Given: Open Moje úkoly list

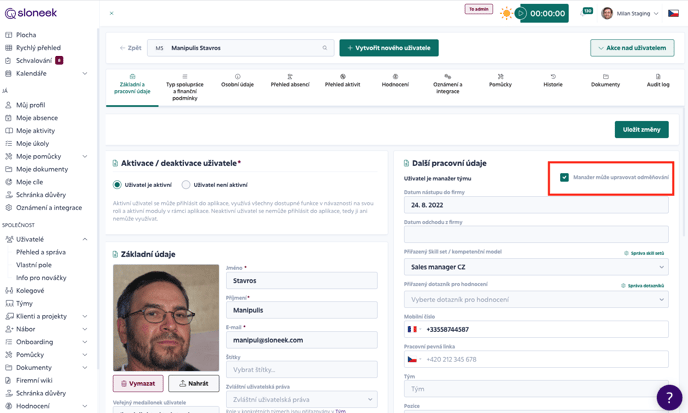Looking at the screenshot, I should coord(32,143).
